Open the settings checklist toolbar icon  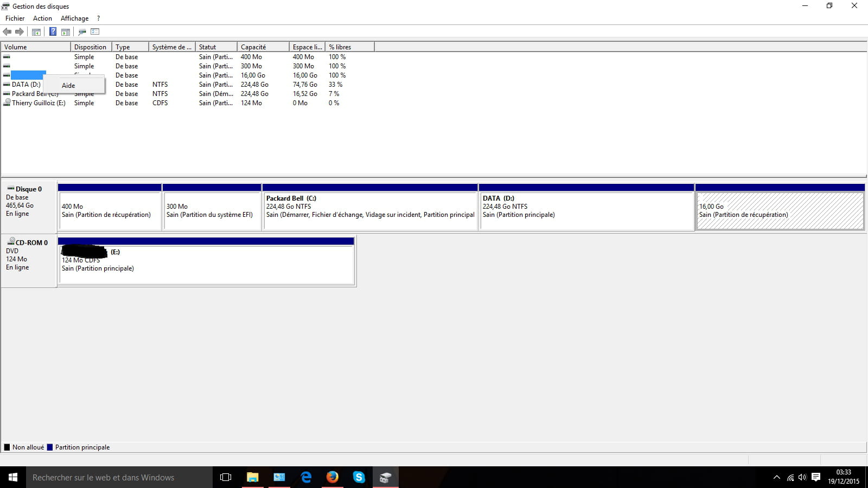tap(95, 31)
